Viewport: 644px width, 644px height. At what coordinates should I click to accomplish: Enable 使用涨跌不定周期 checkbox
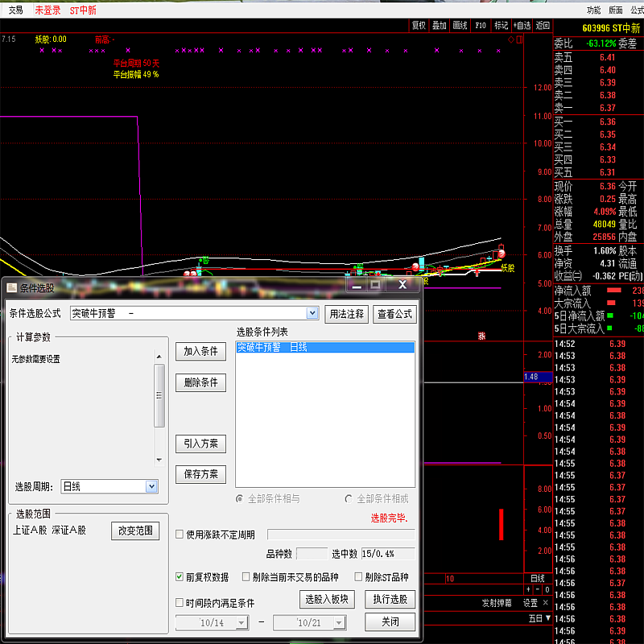[180, 534]
